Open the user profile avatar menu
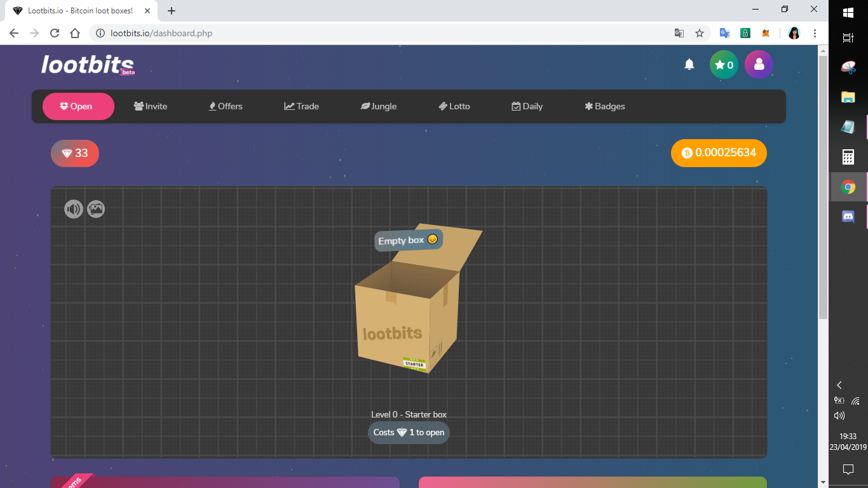Viewport: 868px width, 488px height. click(x=759, y=65)
